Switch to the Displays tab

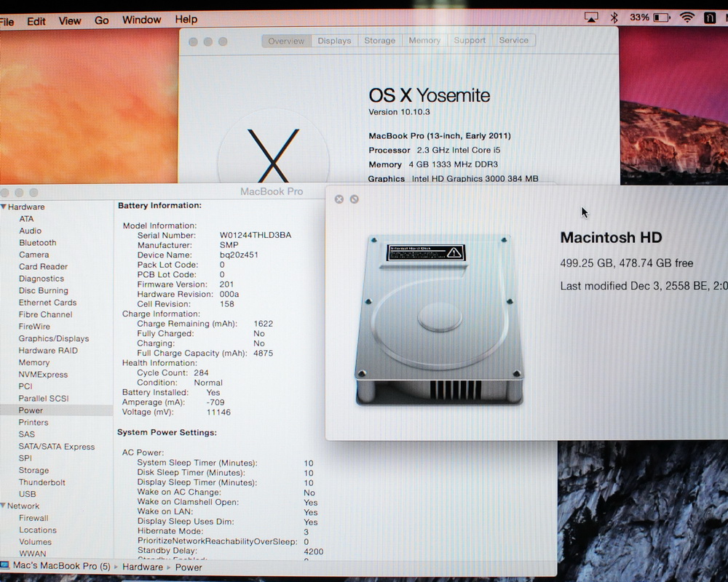click(x=334, y=41)
